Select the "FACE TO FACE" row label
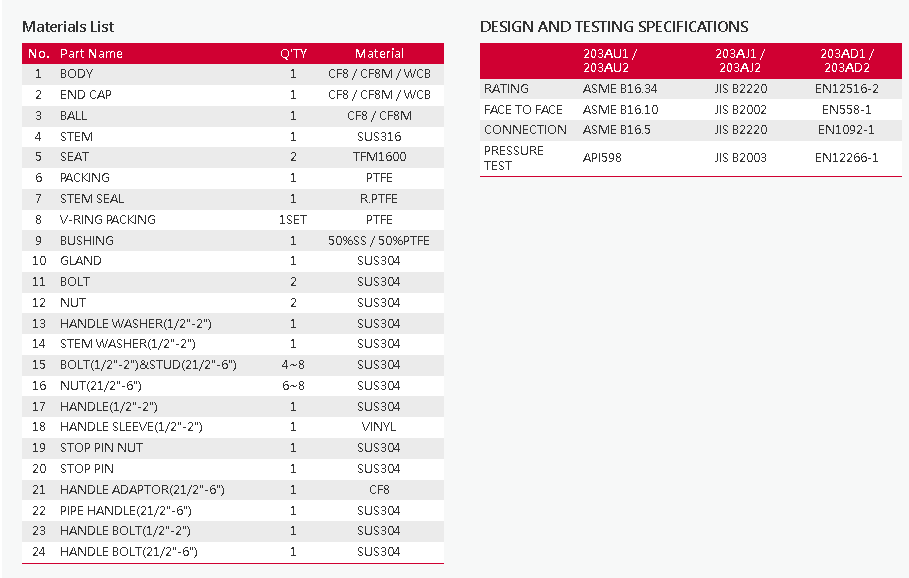This screenshot has height=578, width=909. (523, 110)
